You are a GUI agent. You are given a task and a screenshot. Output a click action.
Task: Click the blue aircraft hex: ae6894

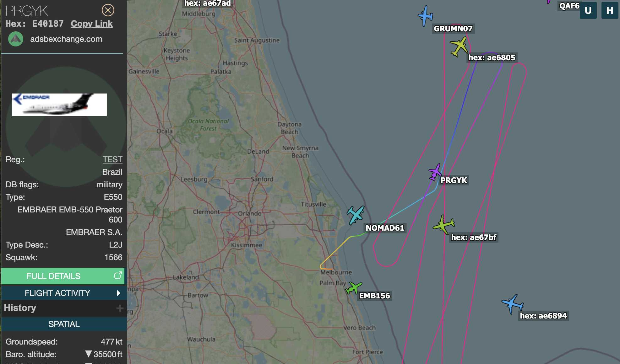(x=513, y=304)
